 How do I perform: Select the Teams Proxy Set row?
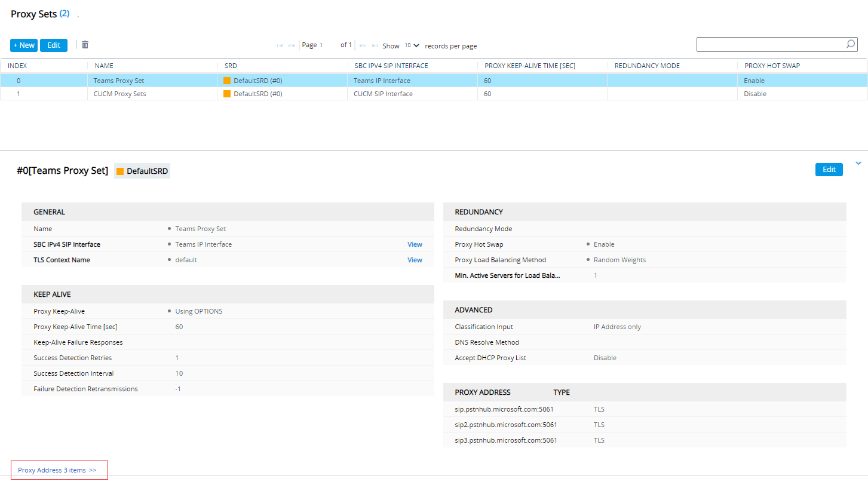pyautogui.click(x=434, y=81)
